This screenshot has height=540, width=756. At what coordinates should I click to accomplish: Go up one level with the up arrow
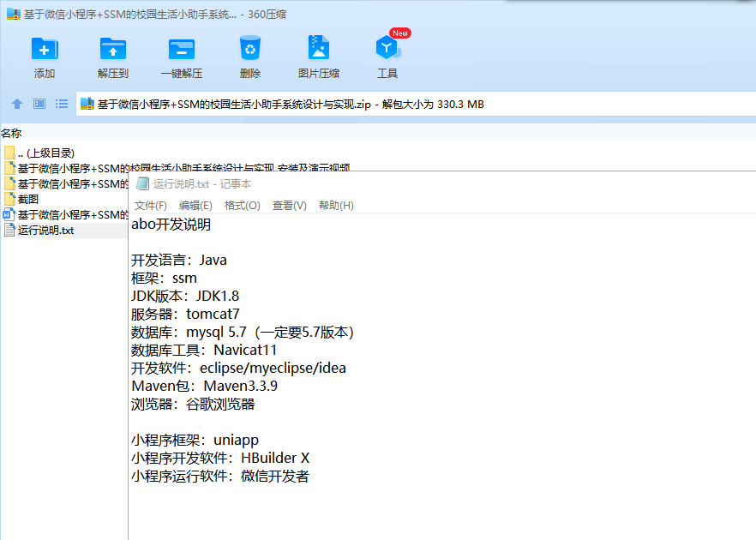17,104
